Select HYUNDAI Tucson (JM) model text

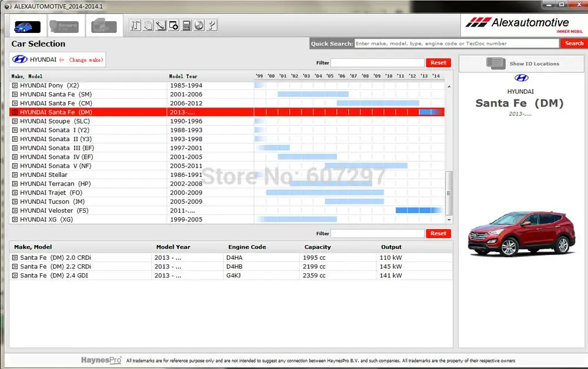point(52,202)
